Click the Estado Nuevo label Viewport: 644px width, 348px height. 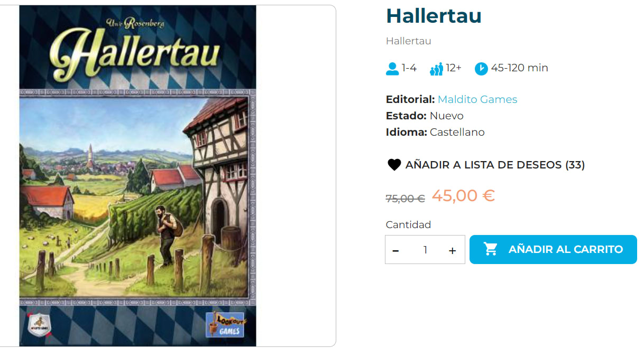coord(425,116)
